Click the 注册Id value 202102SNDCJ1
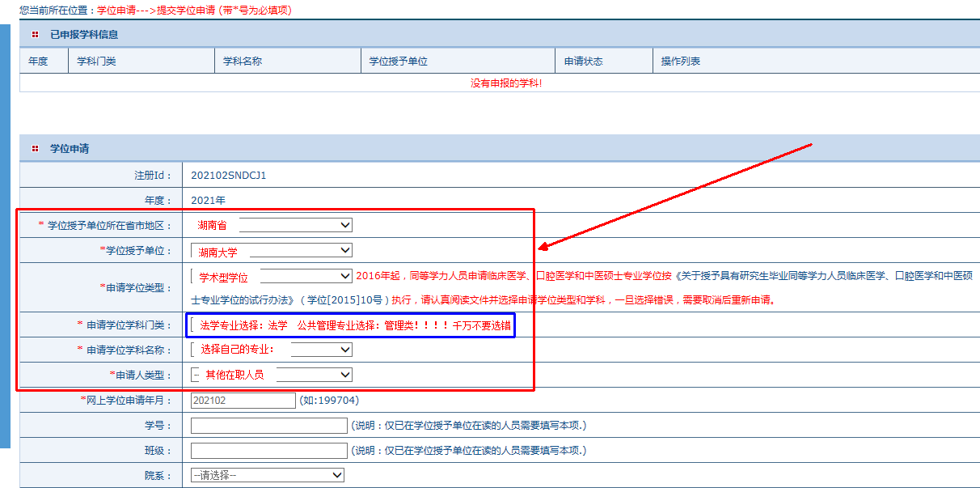 229,175
